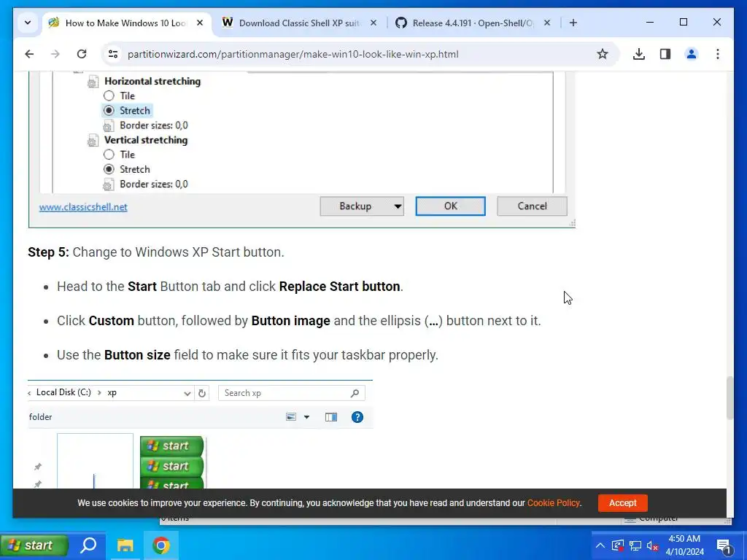Switch to Download Classic Shell XP suite tab
The height and width of the screenshot is (560, 747).
tap(298, 23)
